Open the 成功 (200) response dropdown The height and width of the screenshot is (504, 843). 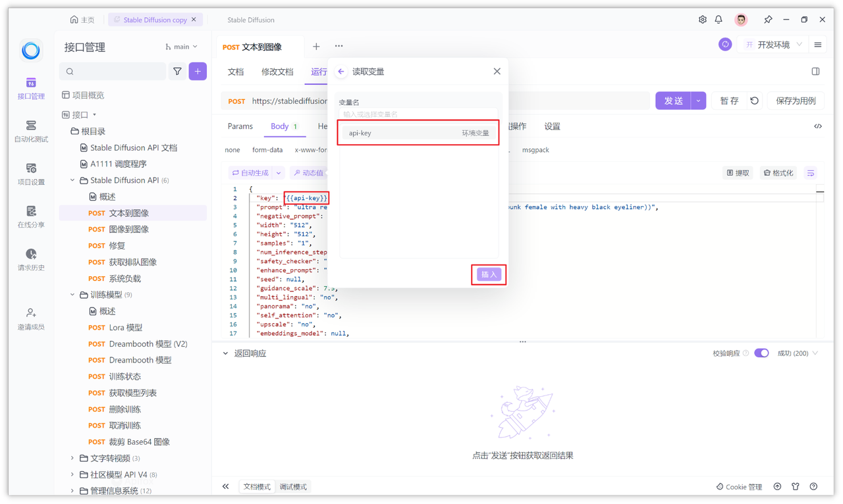coord(798,353)
